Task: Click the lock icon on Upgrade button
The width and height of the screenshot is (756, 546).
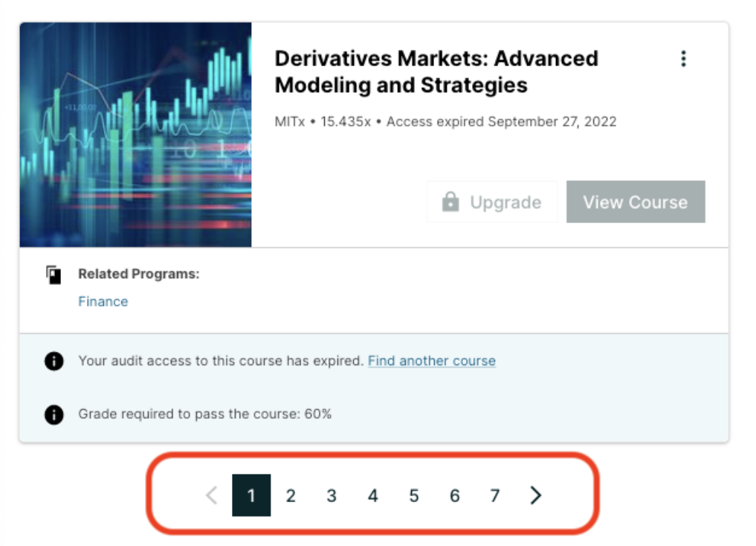Action: point(450,202)
